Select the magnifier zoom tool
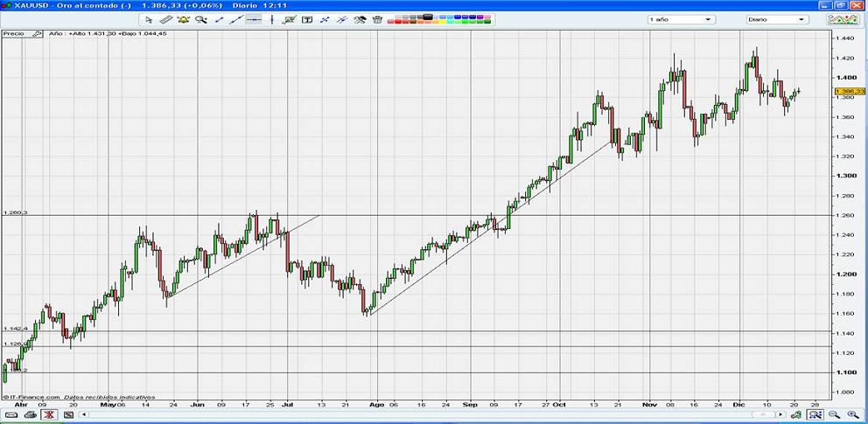 point(201,20)
